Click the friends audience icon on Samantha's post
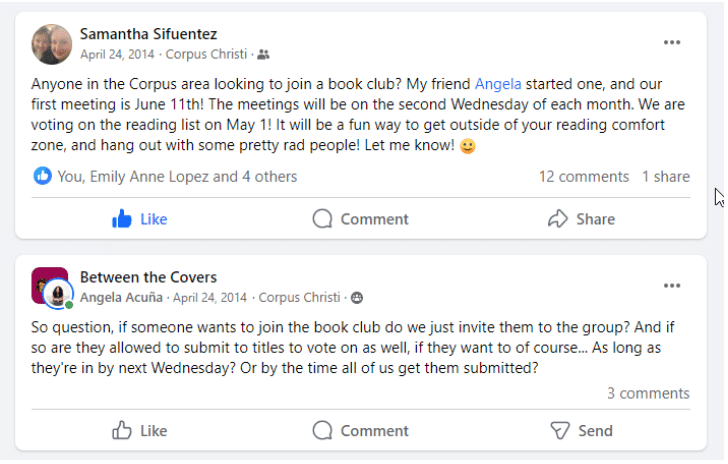Viewport: 728px width, 464px height. tap(263, 55)
